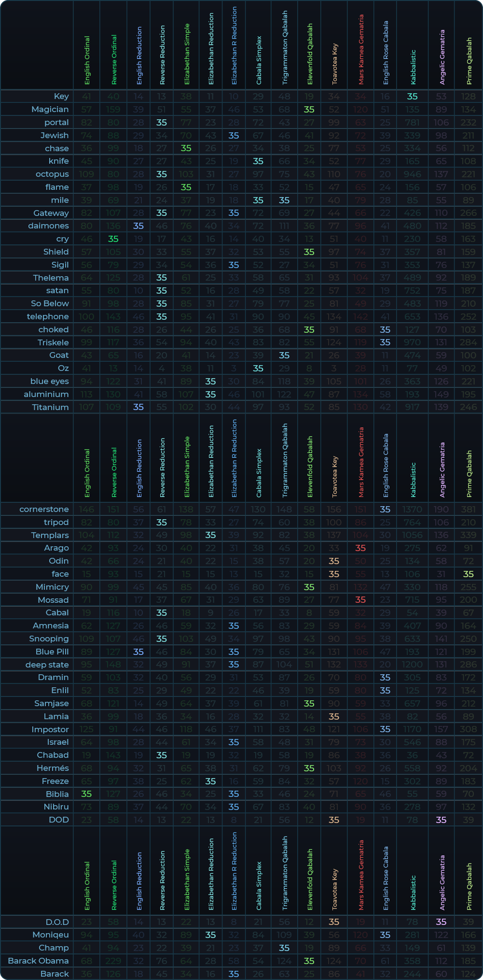Open the 'cornerstone' phrase entry
Viewport: 483px width, 980px height.
pyautogui.click(x=44, y=509)
